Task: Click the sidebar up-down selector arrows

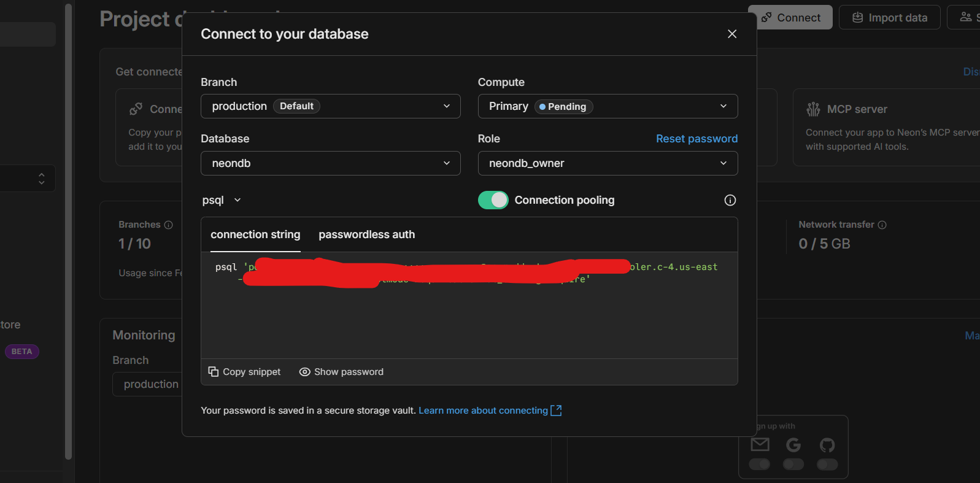Action: [41, 179]
